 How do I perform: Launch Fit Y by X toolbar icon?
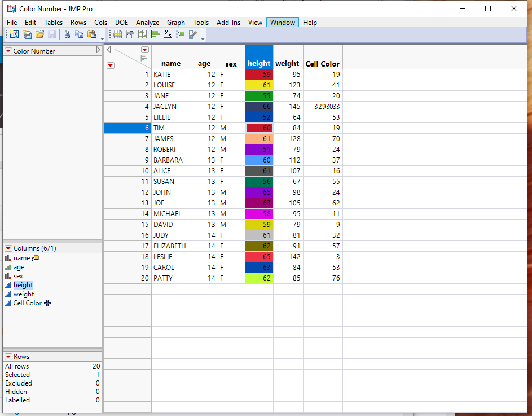point(168,34)
